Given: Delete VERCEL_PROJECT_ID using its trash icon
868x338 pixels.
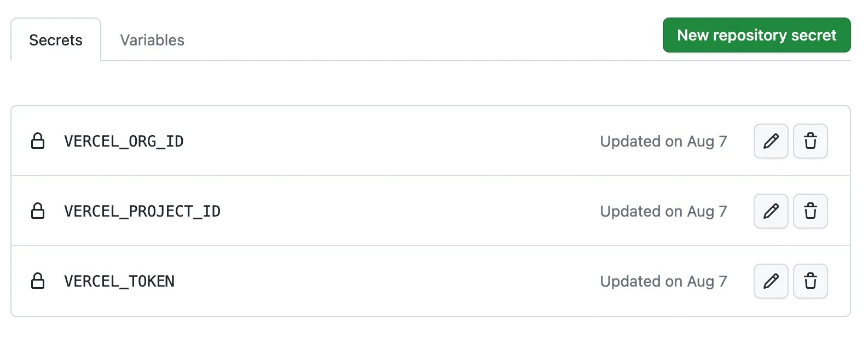Looking at the screenshot, I should [811, 211].
